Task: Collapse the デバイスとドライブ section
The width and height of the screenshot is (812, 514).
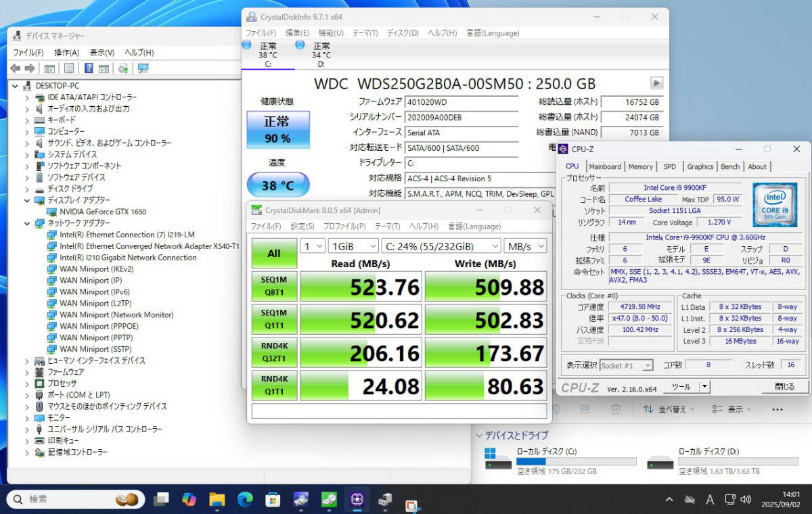Action: point(480,436)
